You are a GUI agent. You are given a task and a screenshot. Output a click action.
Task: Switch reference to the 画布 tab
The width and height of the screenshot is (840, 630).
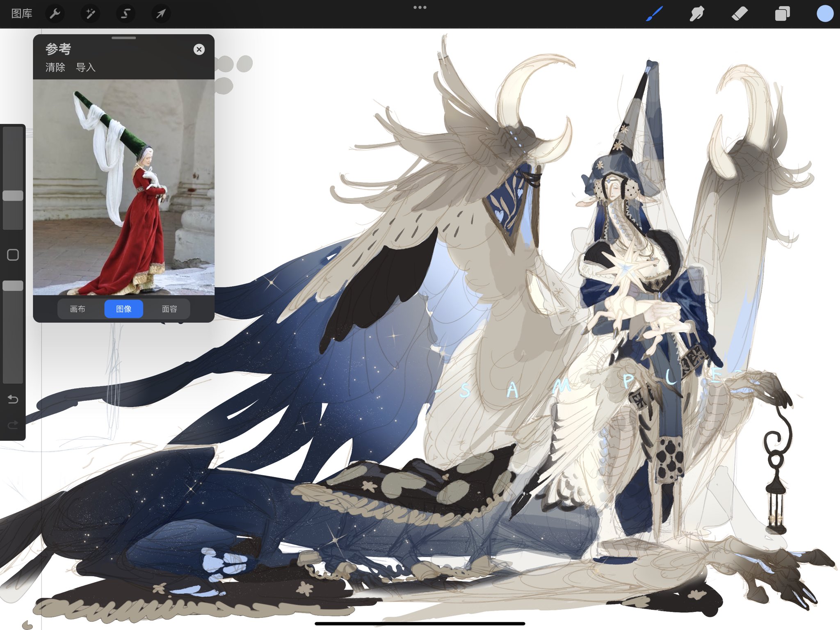78,309
